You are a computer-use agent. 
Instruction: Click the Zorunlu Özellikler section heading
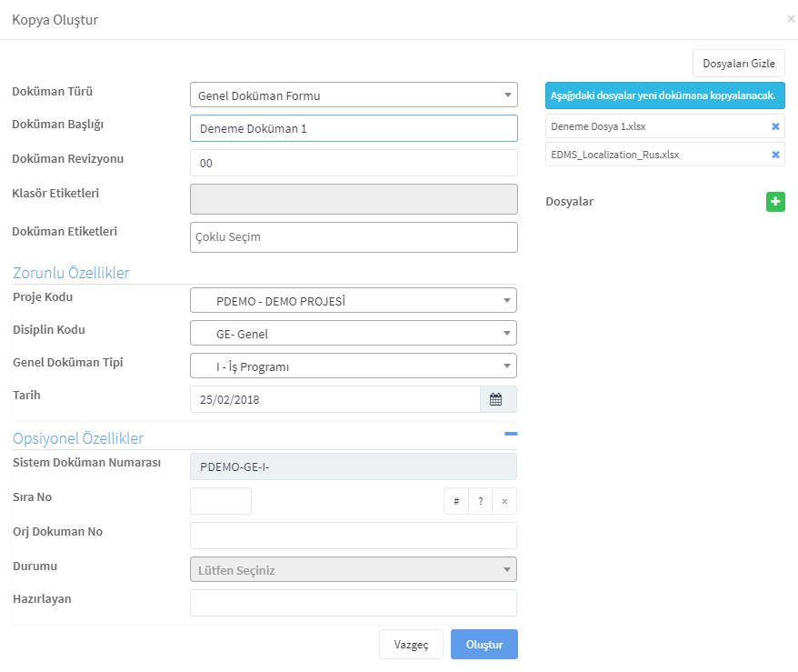(x=71, y=273)
